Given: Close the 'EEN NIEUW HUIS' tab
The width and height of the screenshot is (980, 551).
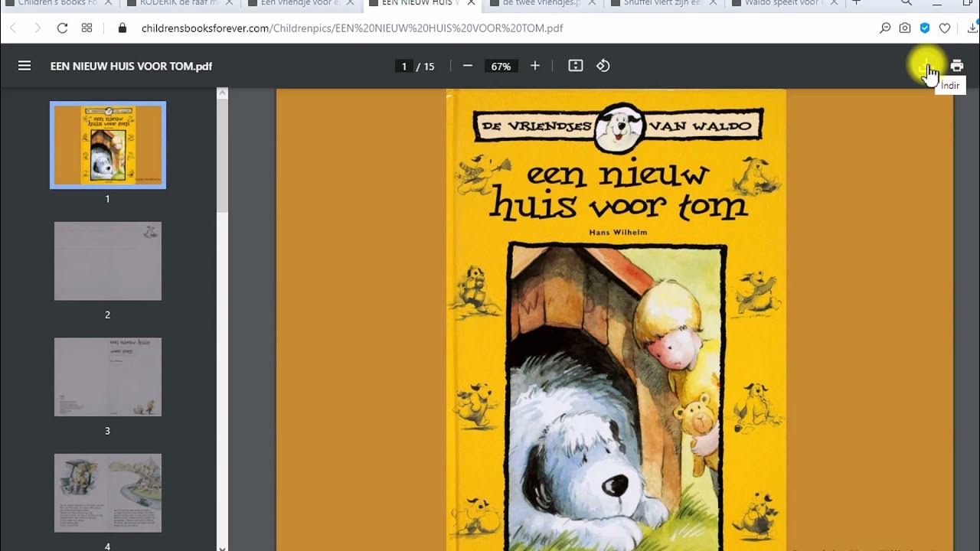Looking at the screenshot, I should (472, 3).
